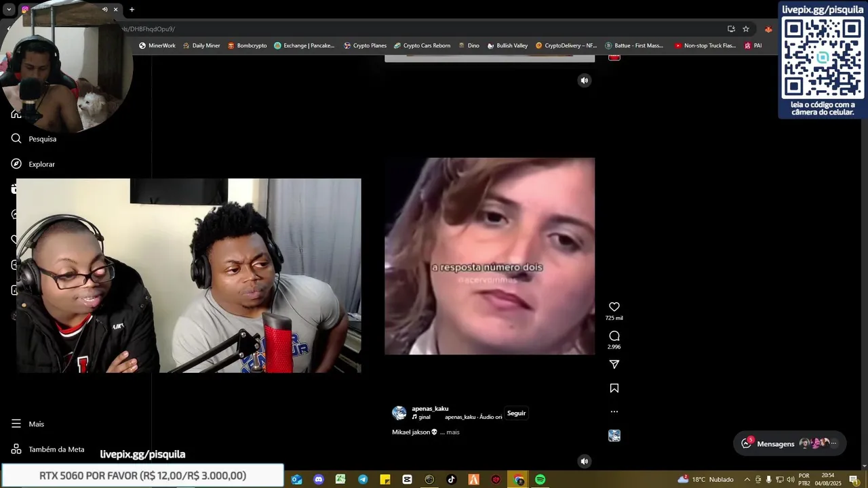Like the reel with the heart icon
The width and height of the screenshot is (868, 488).
(614, 307)
